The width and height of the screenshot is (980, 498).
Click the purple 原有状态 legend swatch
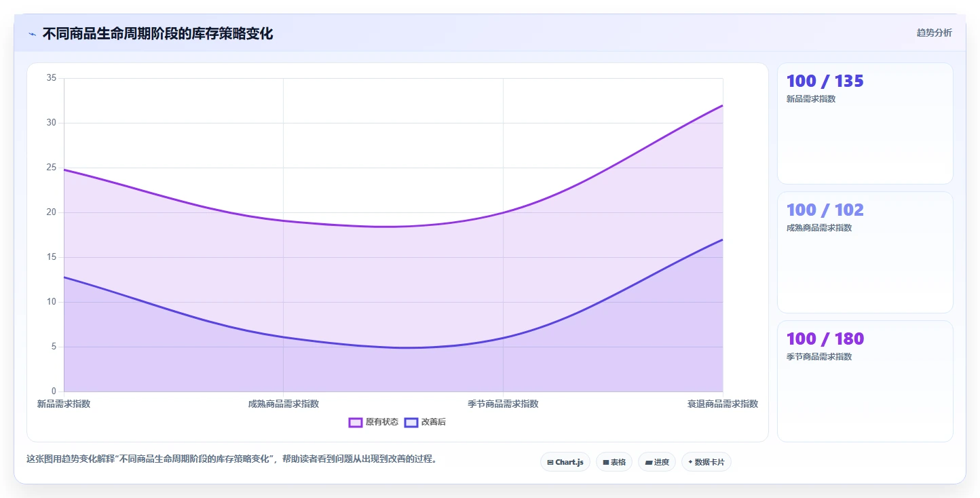pos(356,422)
